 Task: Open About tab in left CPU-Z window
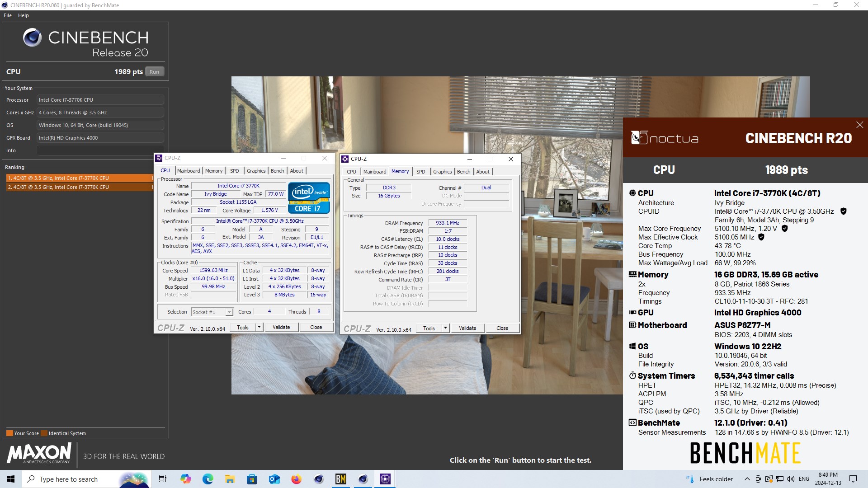pos(297,171)
